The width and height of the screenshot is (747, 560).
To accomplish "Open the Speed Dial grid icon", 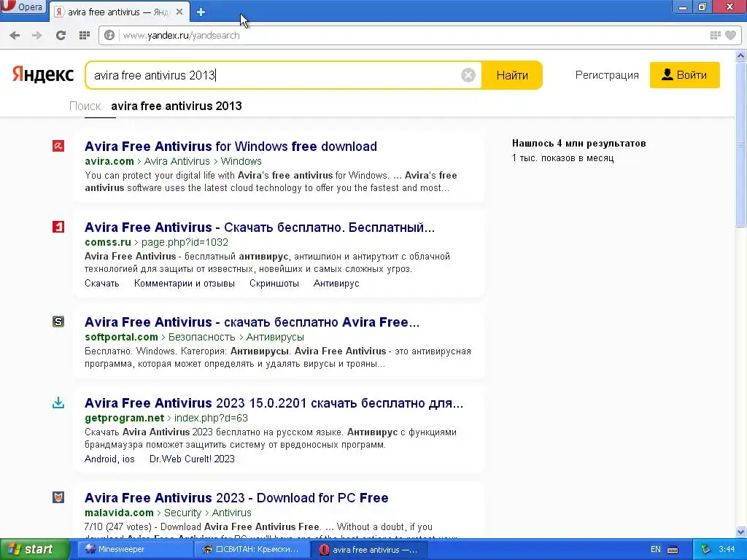I will [x=85, y=35].
